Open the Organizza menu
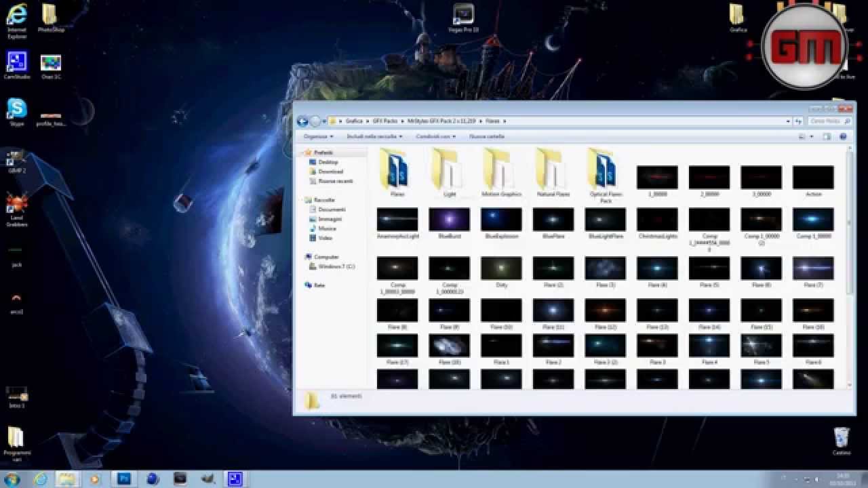Viewport: 868px width, 488px height. tap(318, 136)
